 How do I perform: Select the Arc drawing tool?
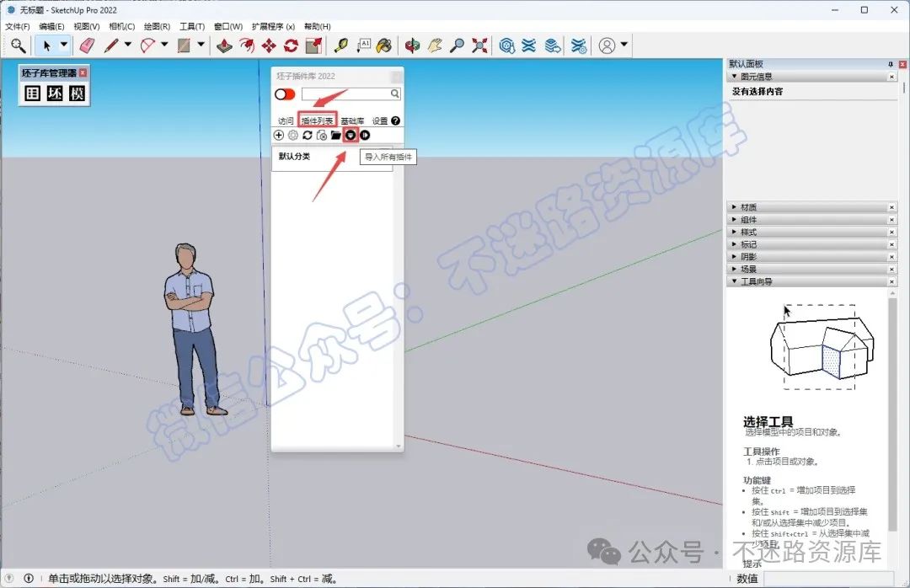tap(147, 45)
